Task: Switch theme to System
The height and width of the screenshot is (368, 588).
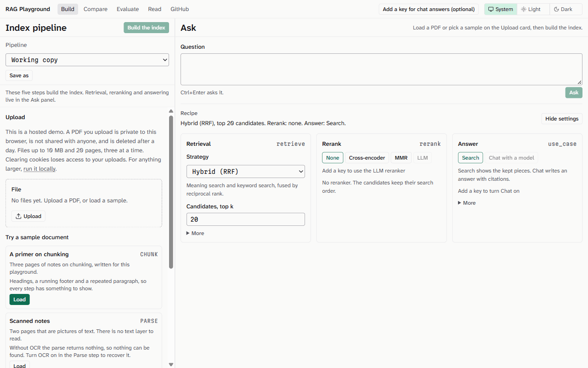Action: pos(501,9)
